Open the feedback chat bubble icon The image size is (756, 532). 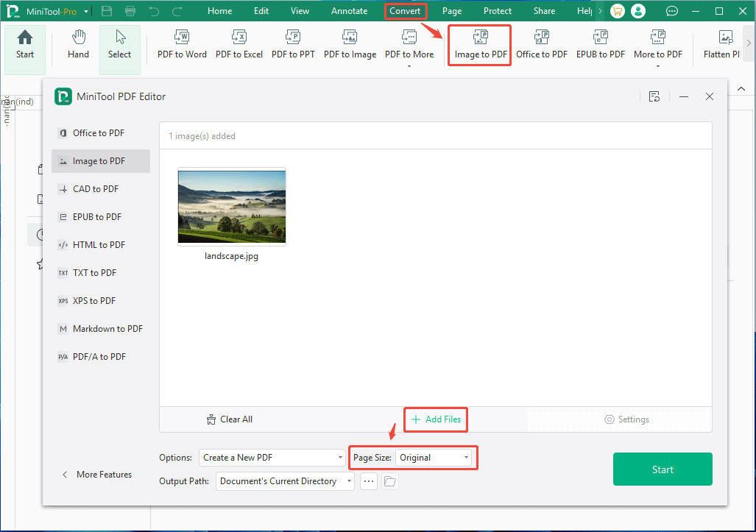pos(671,11)
